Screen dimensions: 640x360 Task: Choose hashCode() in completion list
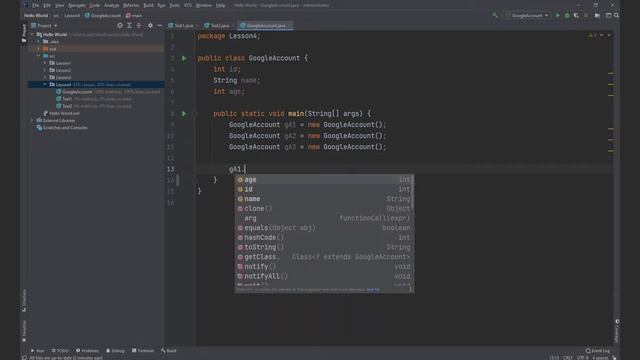click(324, 238)
